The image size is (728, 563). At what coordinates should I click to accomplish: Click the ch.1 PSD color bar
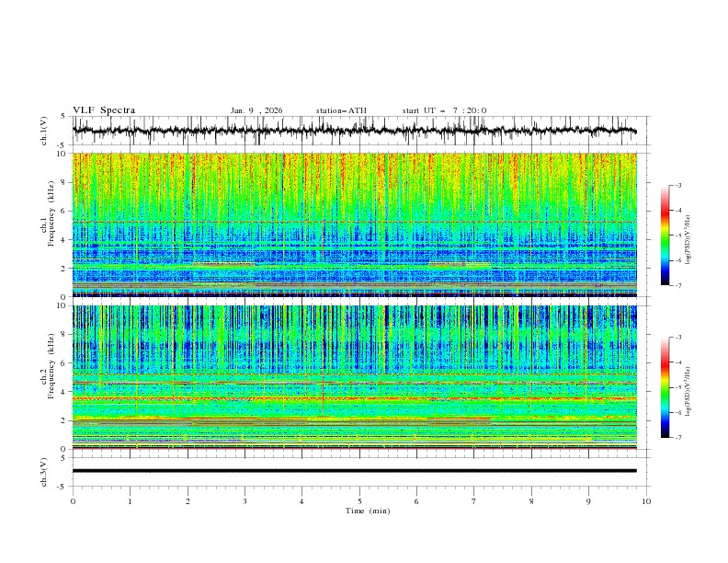point(665,236)
